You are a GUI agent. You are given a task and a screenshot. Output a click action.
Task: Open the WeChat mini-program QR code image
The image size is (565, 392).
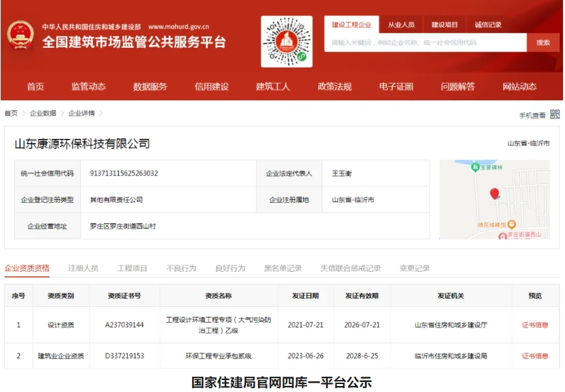coord(286,41)
